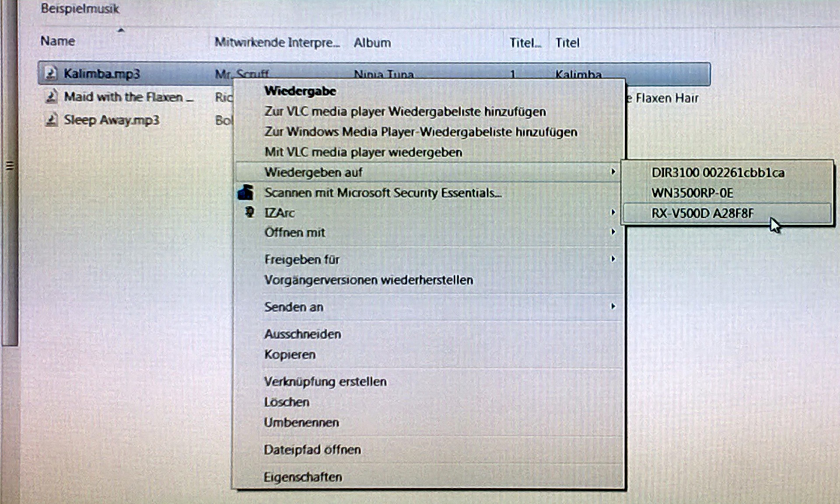Play on device WN3500RP-0E
Image resolution: width=840 pixels, height=504 pixels.
coord(692,193)
